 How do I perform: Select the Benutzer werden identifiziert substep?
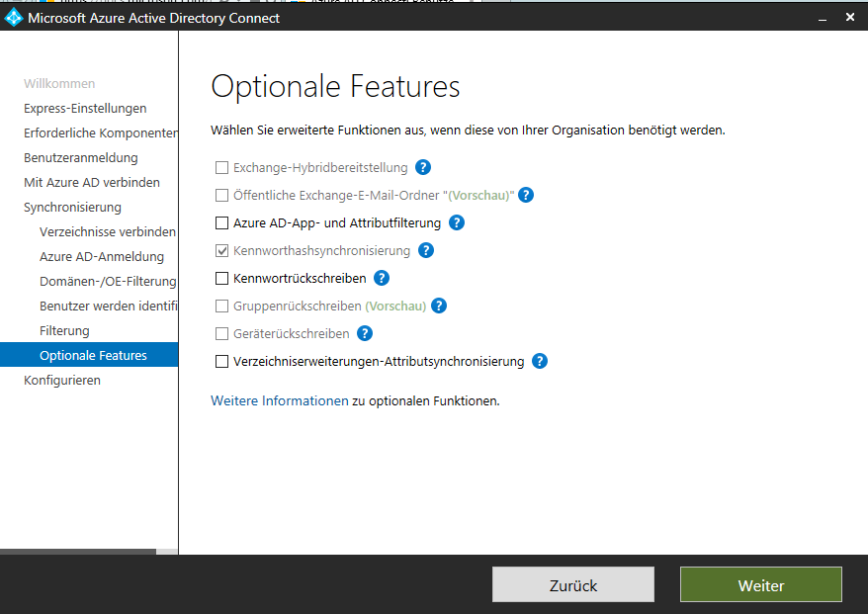click(109, 307)
